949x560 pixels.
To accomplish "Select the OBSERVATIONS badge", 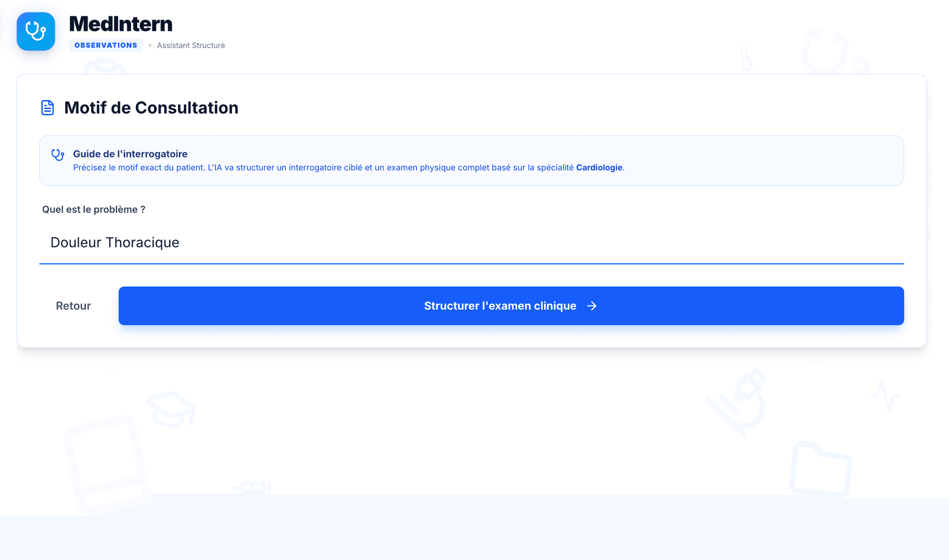I will coord(106,45).
